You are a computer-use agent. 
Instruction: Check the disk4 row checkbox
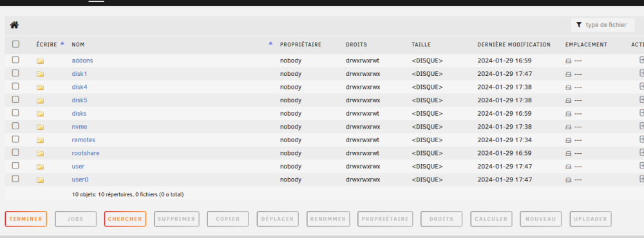point(15,86)
